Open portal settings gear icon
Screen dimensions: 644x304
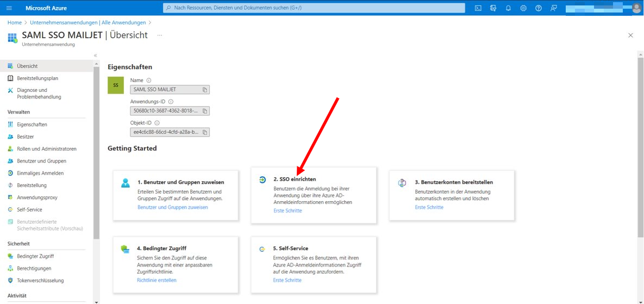coord(523,8)
